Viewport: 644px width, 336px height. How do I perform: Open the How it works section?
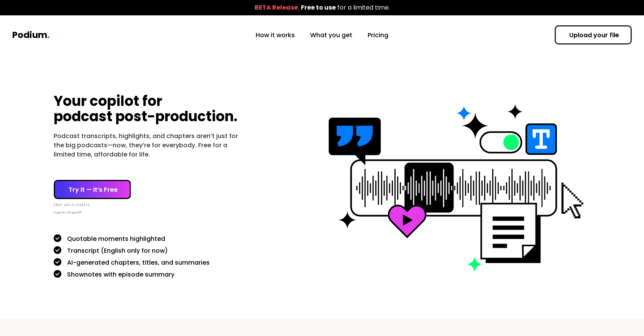point(275,35)
